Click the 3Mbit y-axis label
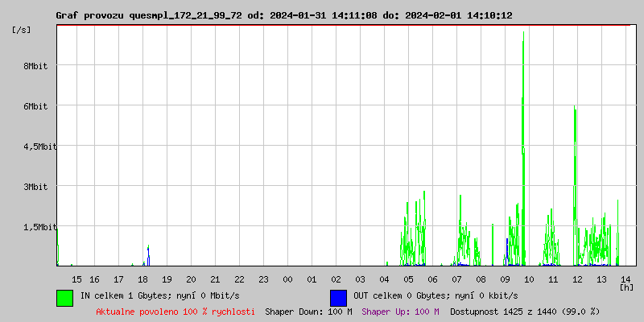The image size is (644, 322). [x=35, y=187]
